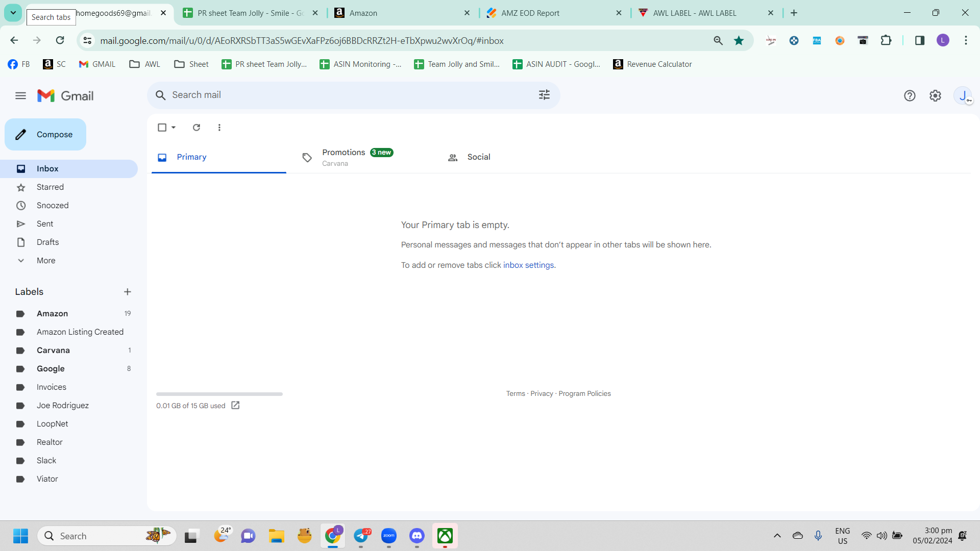The height and width of the screenshot is (551, 980).
Task: Open Gmail support help icon
Action: [910, 96]
